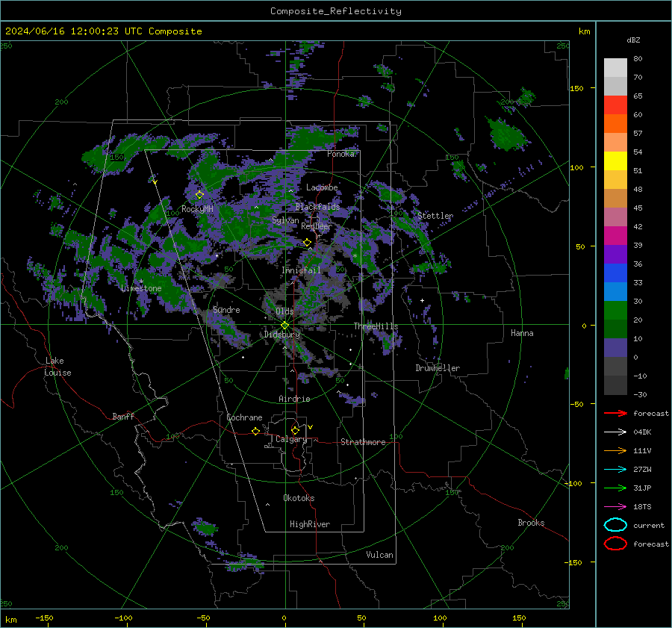Click the yellow diamond marker near Red Deer
The image size is (672, 628).
(x=308, y=243)
